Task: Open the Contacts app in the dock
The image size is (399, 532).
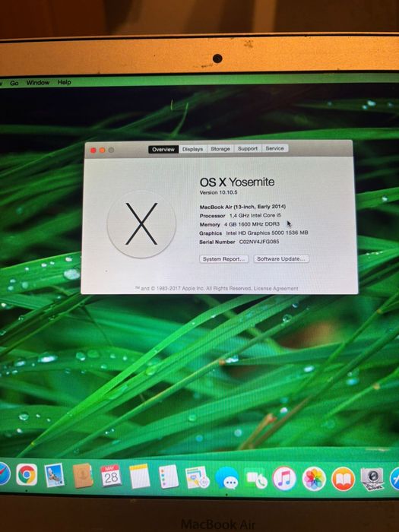Action: [x=83, y=475]
